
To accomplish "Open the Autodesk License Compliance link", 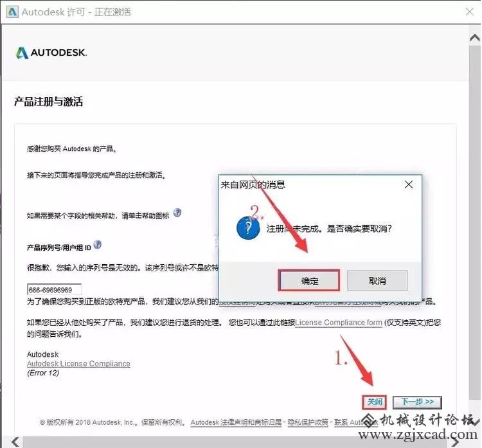I will [78, 363].
